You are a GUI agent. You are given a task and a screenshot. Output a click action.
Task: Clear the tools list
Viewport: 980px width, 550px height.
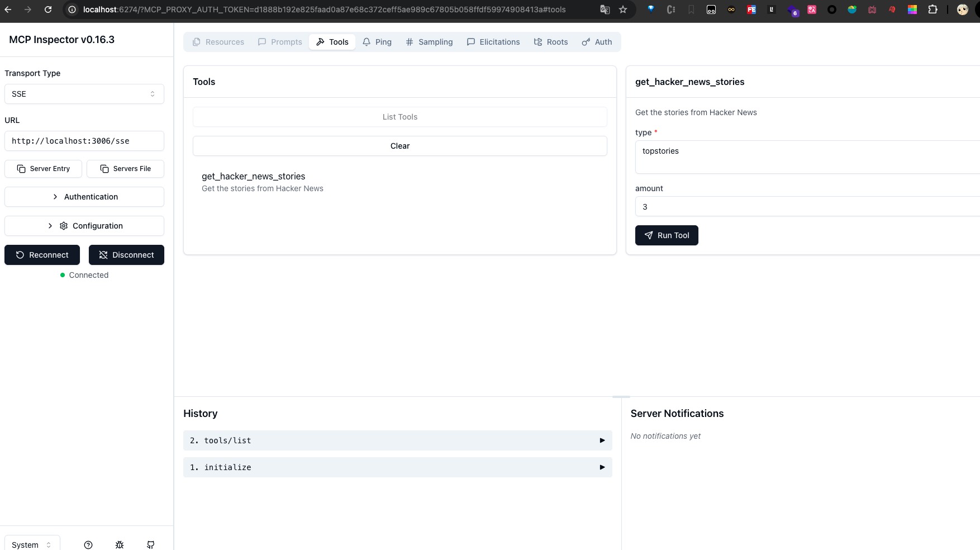click(x=400, y=146)
